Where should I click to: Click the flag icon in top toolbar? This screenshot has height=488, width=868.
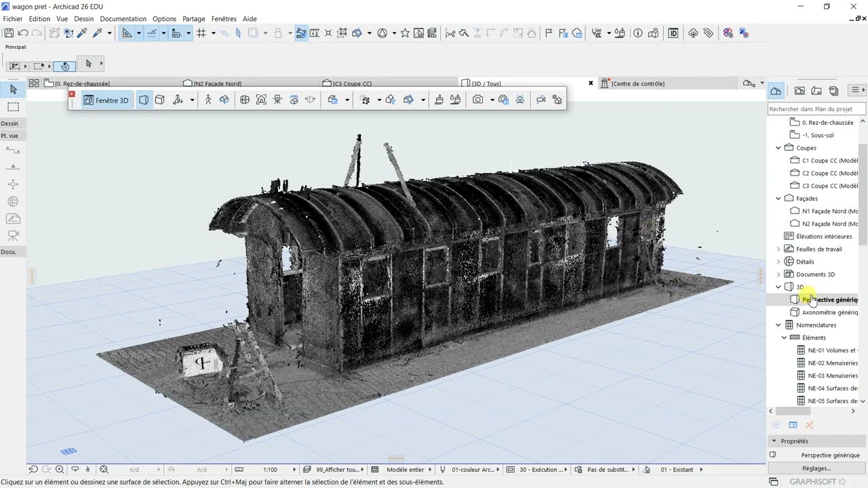coord(549,33)
